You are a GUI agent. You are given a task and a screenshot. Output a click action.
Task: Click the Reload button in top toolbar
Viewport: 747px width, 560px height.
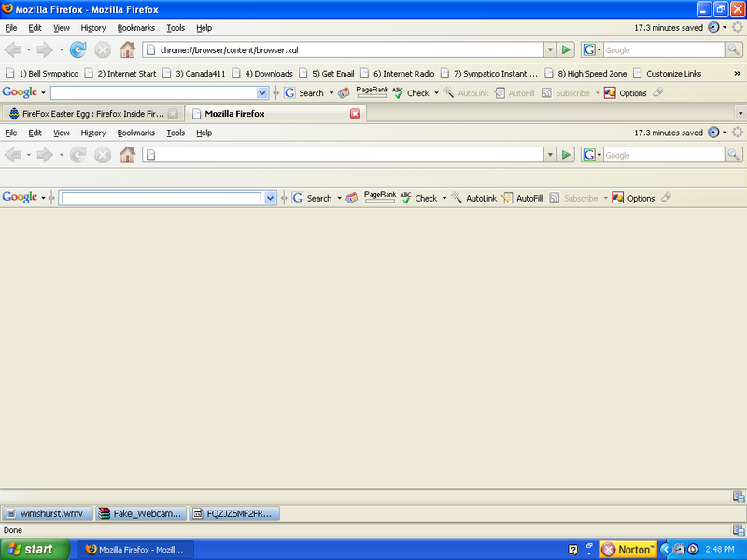[x=78, y=49]
